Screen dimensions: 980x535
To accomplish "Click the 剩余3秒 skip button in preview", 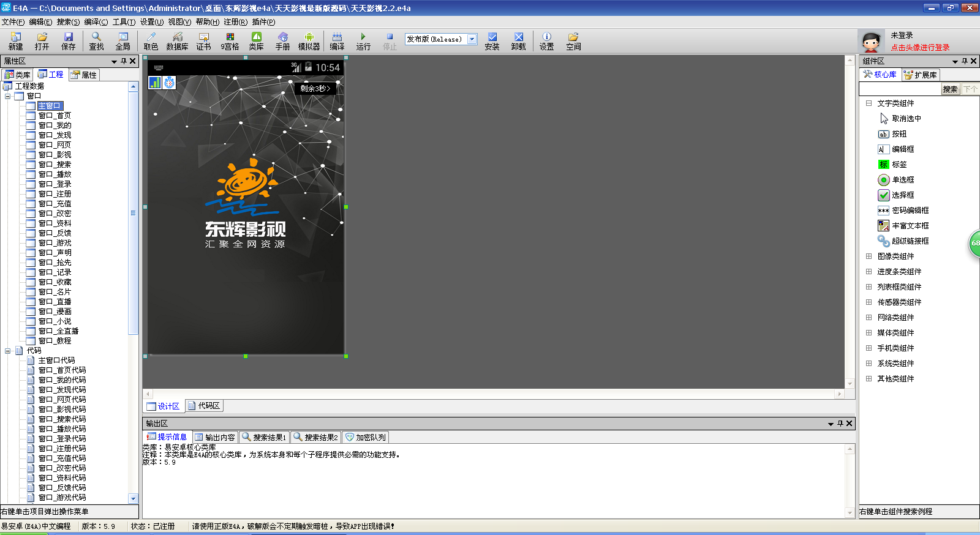I will pos(315,89).
